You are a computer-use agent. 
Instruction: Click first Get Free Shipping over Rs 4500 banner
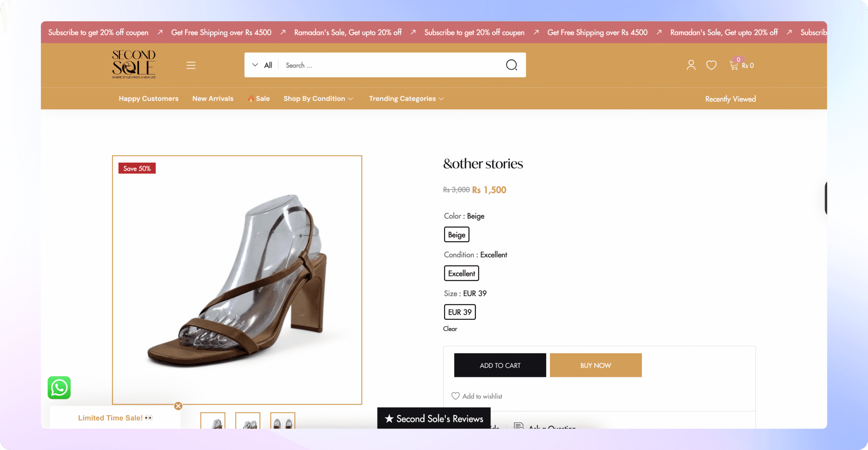[x=221, y=33]
